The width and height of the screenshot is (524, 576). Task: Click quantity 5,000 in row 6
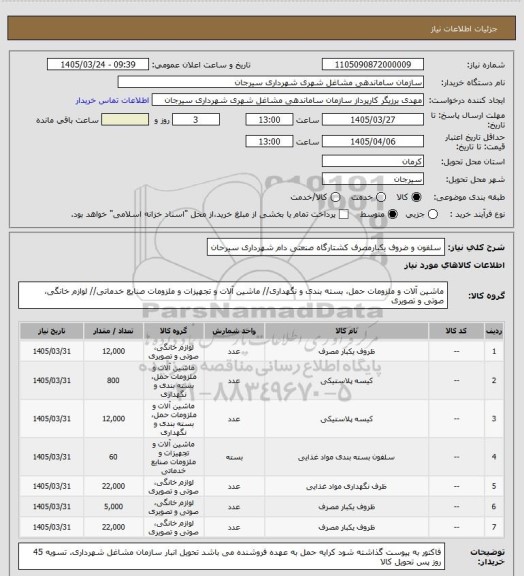click(x=113, y=507)
